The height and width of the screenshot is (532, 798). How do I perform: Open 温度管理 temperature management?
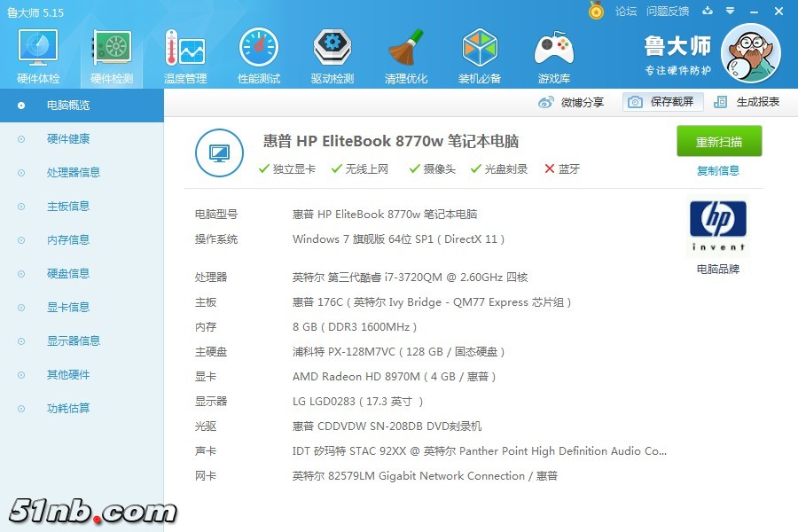point(185,57)
